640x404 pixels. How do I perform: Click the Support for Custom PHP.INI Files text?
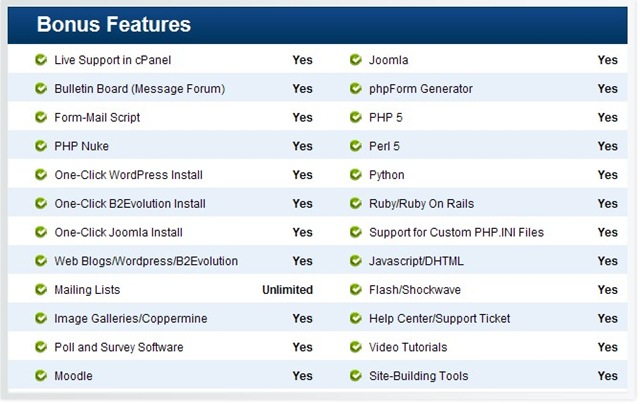(456, 232)
